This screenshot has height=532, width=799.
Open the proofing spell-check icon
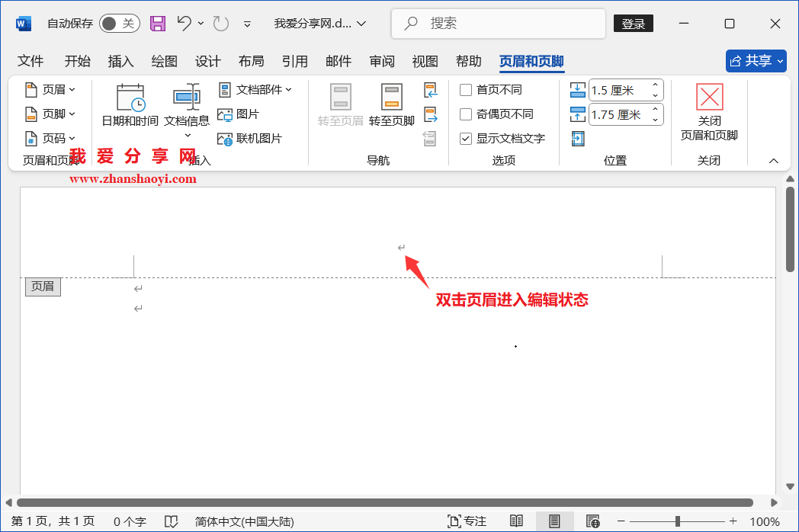tap(172, 521)
